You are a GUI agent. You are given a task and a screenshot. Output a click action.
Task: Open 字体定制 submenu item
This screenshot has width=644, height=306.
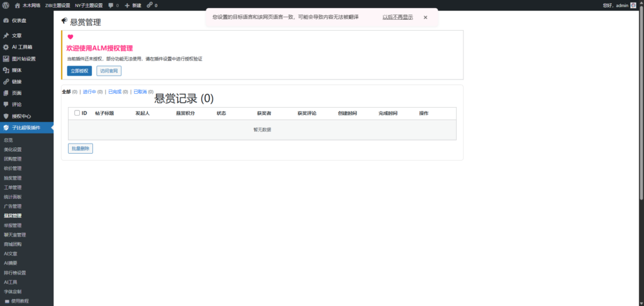13,292
